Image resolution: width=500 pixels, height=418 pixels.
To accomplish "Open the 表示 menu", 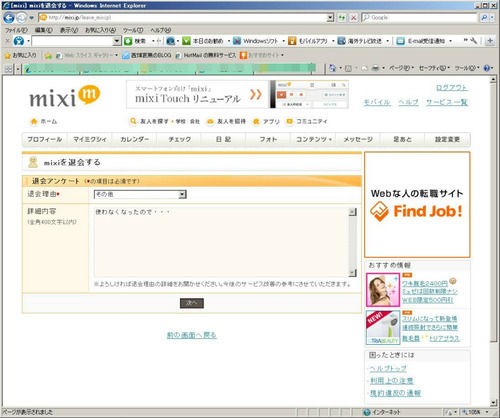I will [69, 30].
